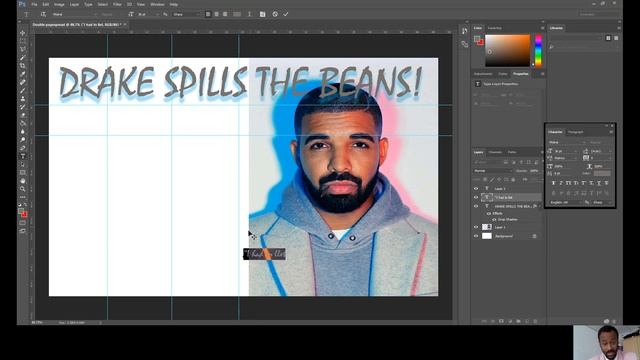Select the Clone Stamp tool

(x=22, y=98)
